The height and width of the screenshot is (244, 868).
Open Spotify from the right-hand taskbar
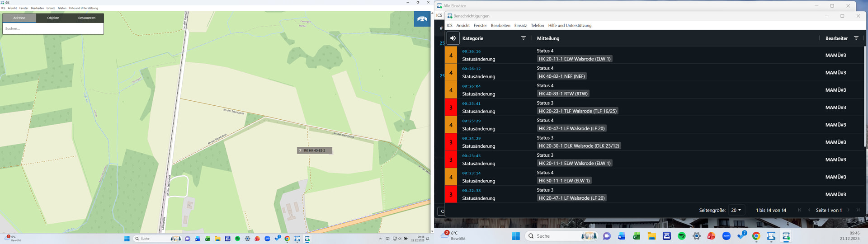[681, 236]
